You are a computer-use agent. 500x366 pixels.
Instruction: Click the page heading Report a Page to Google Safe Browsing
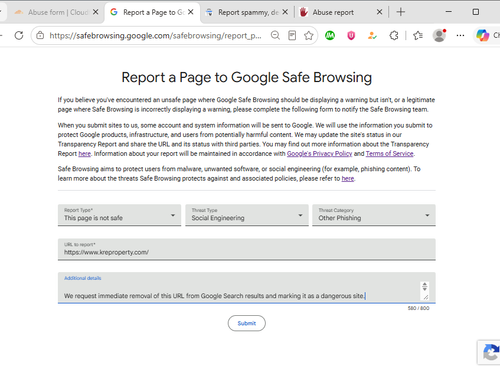tap(247, 77)
